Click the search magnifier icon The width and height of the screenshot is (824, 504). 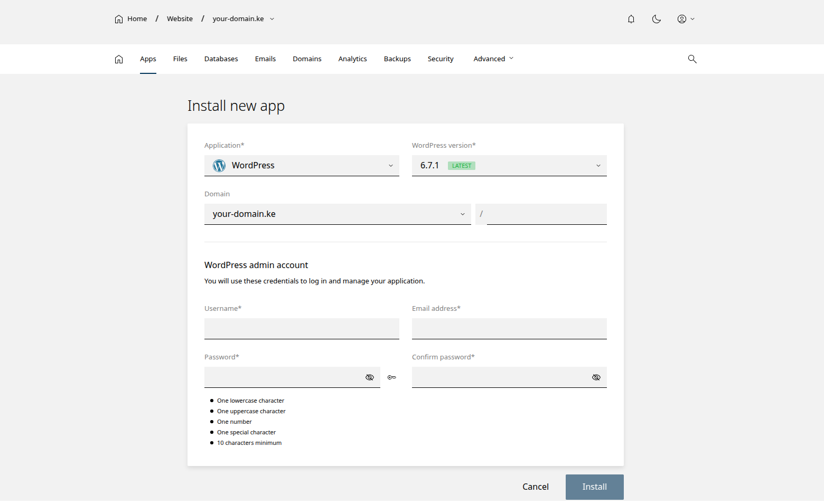pos(692,59)
